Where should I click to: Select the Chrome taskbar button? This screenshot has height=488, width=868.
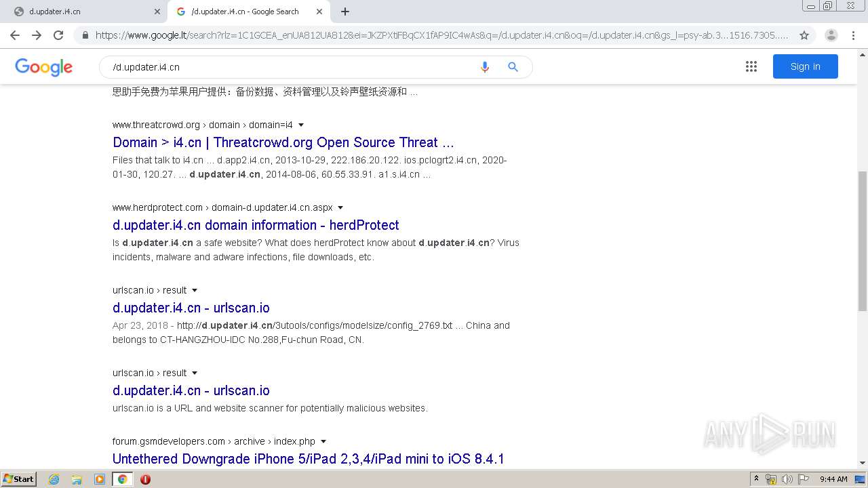[122, 479]
